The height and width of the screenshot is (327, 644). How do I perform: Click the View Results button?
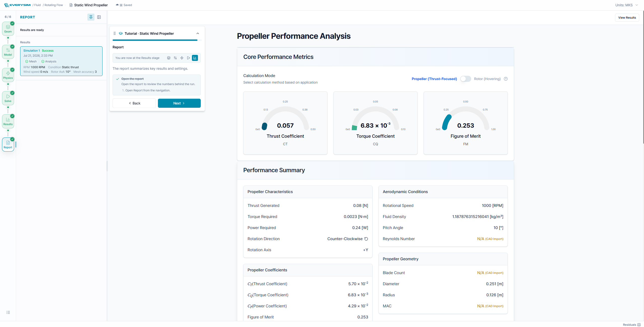pyautogui.click(x=627, y=18)
